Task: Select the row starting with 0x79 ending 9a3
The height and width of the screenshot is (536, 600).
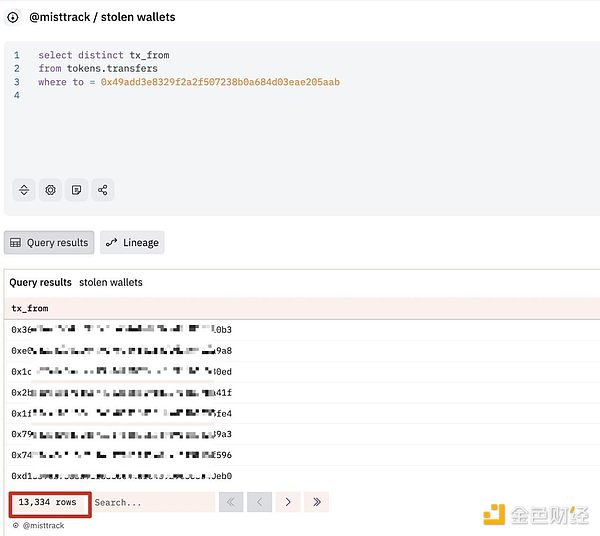Action: click(x=302, y=434)
